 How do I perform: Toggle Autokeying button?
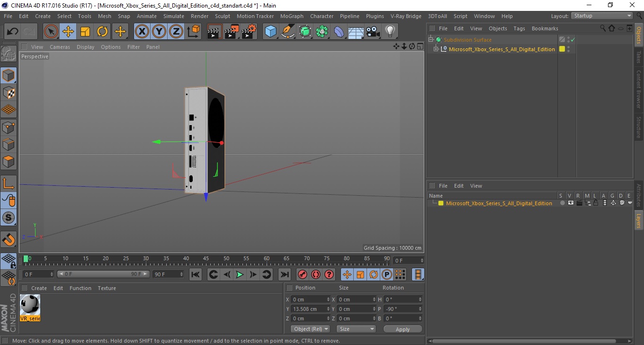[316, 274]
